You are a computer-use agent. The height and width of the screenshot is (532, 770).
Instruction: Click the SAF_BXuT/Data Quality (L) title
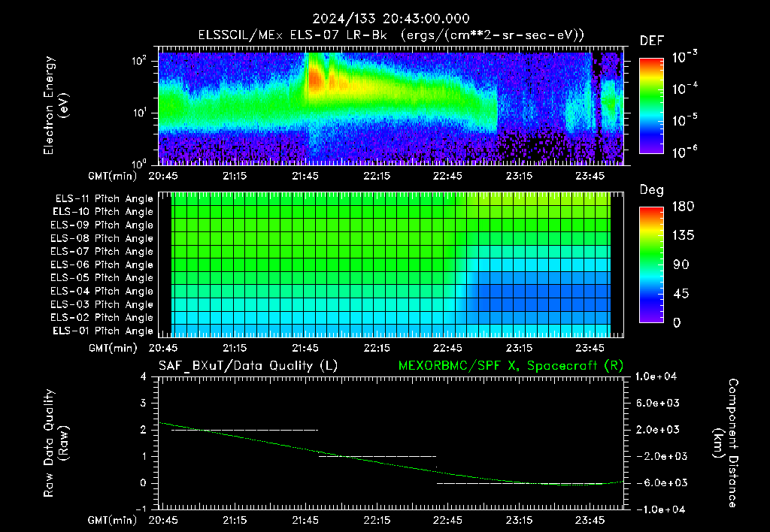[248, 366]
